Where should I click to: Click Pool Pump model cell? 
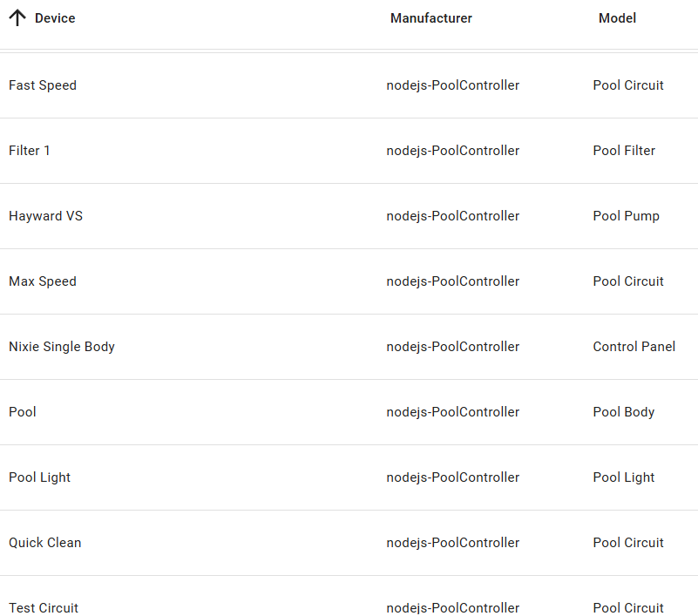coord(626,216)
